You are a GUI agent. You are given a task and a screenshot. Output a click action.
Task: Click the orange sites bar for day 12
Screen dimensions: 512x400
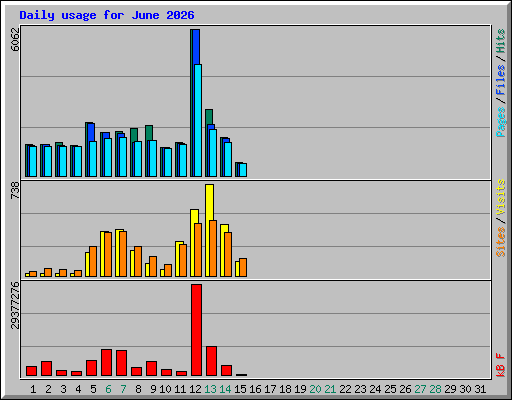tap(198, 250)
